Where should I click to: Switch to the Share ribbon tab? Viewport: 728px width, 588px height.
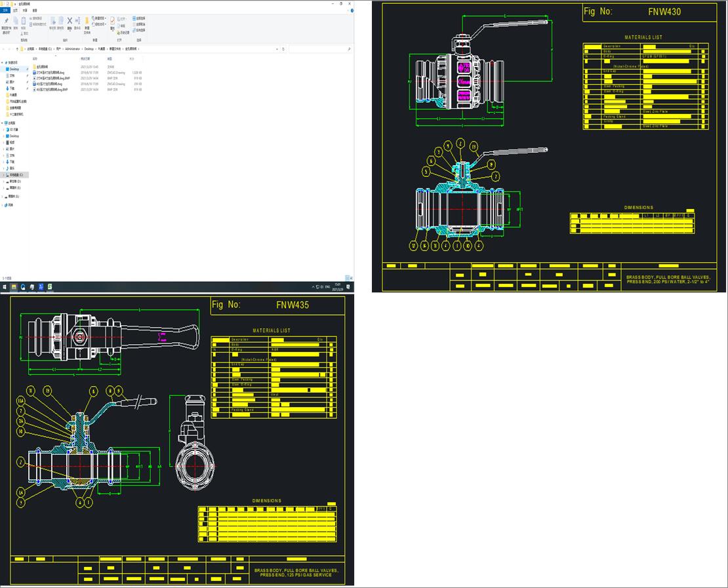pos(25,10)
